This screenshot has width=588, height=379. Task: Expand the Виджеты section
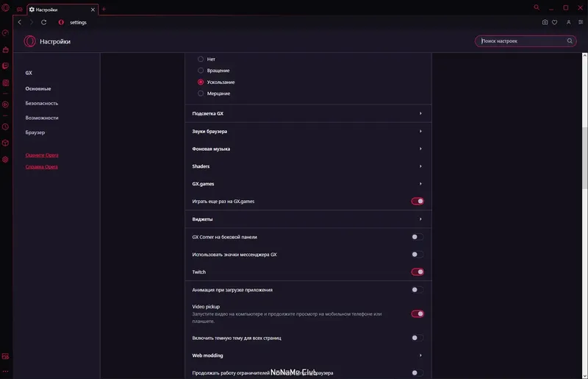[308, 219]
